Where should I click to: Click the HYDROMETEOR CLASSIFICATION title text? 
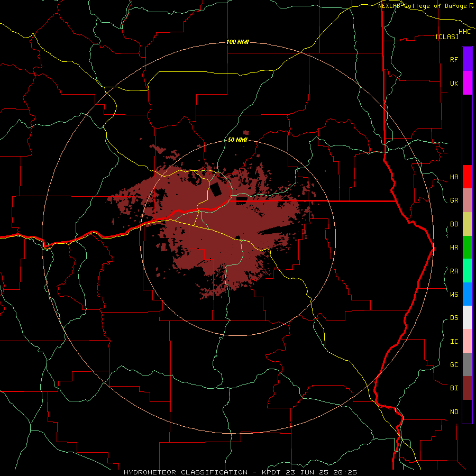tap(186, 472)
